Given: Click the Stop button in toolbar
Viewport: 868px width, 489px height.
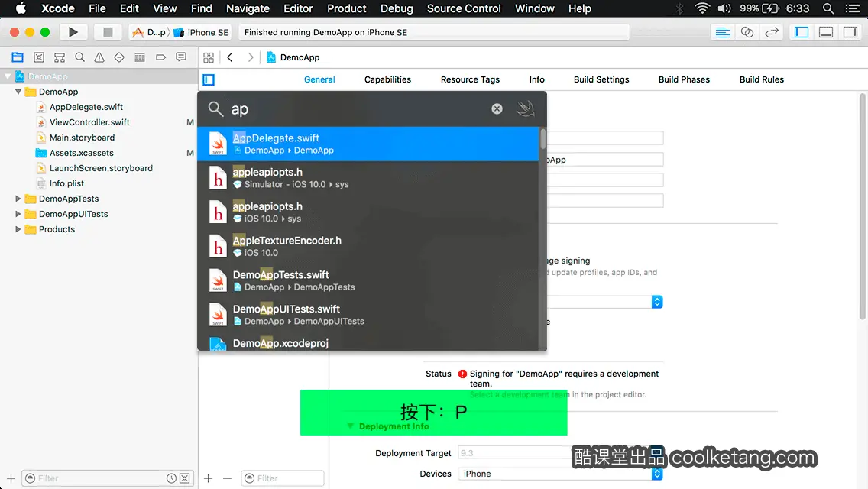Looking at the screenshot, I should tap(108, 32).
